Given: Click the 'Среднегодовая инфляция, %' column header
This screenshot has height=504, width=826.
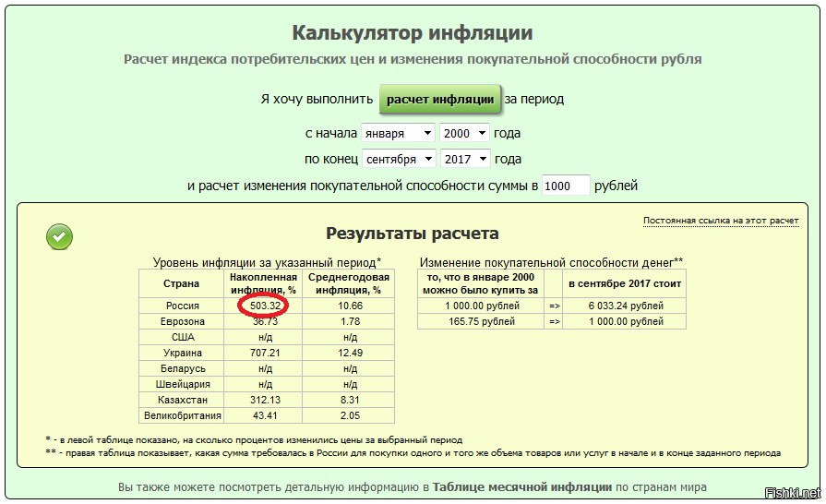Looking at the screenshot, I should tap(348, 283).
